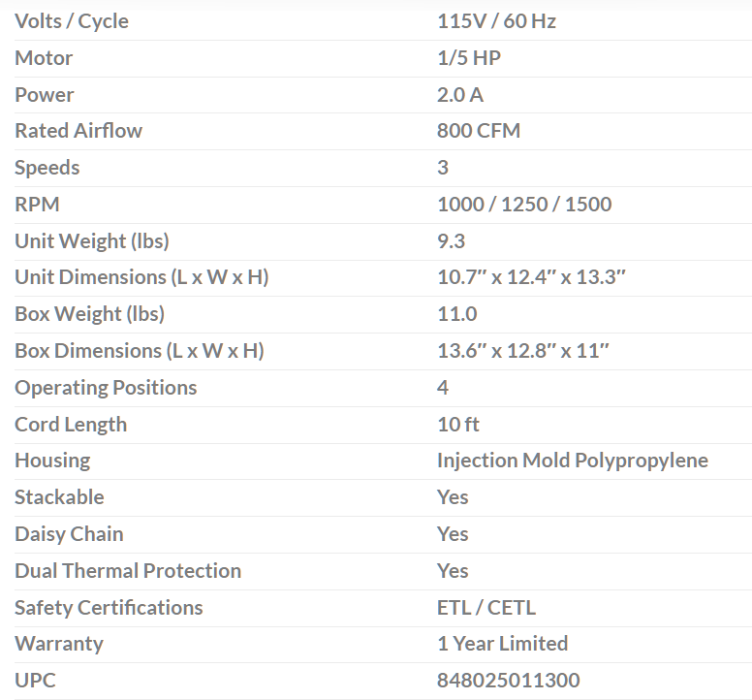Click the UPC number 848025011300
Image resolution: width=752 pixels, height=700 pixels.
click(x=508, y=681)
